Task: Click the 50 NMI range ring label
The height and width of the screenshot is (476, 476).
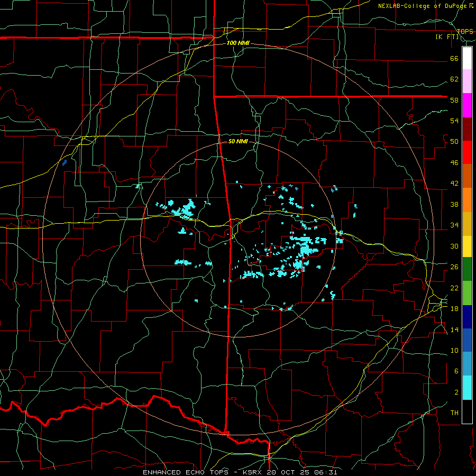Action: tap(238, 141)
